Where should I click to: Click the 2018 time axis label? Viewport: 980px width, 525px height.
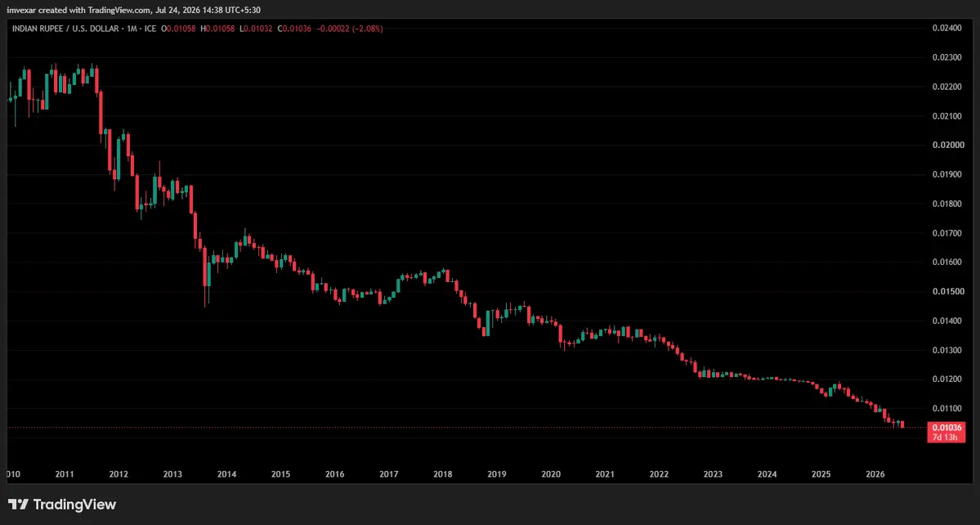pos(442,474)
